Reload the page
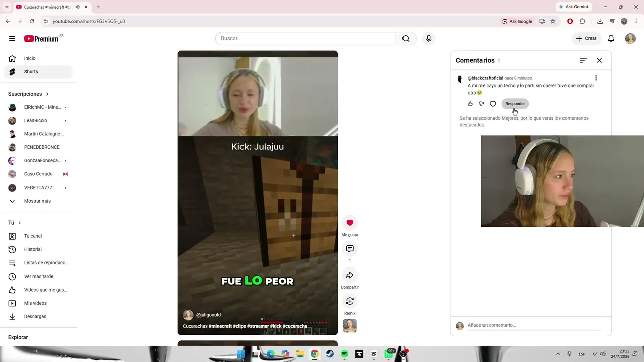This screenshot has height=362, width=644. pos(32,21)
